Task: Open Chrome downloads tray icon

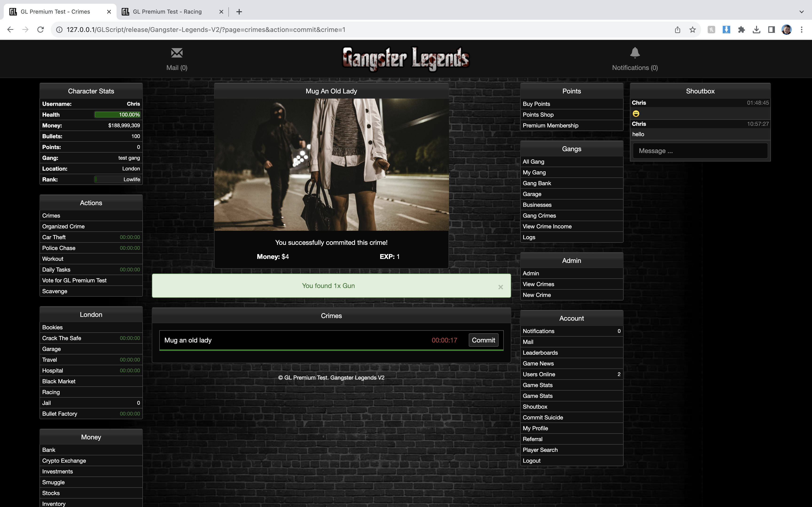Action: (756, 30)
